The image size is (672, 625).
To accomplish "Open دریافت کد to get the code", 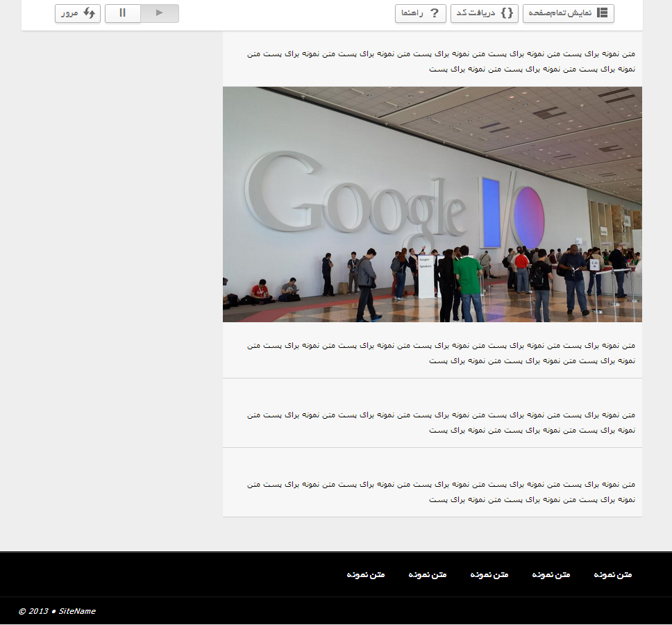I will click(x=484, y=12).
